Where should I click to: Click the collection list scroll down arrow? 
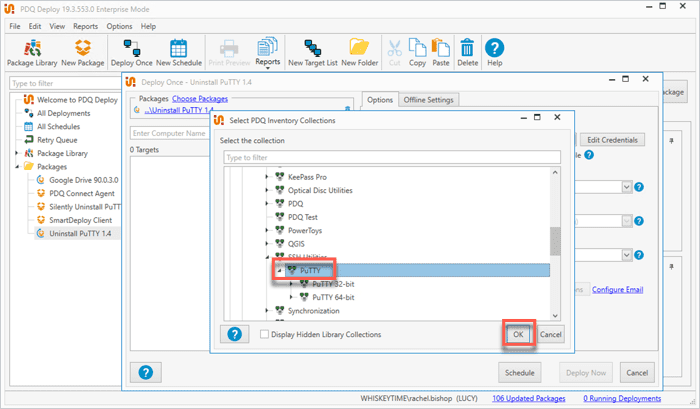(x=555, y=316)
